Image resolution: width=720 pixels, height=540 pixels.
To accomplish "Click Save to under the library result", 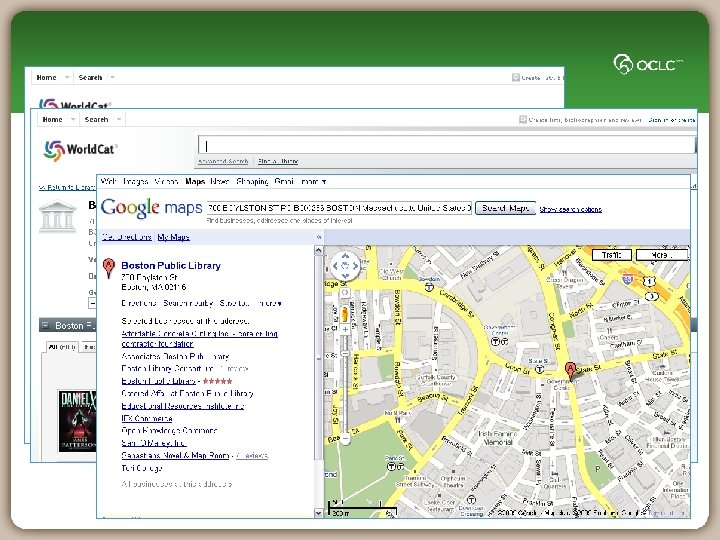I will click(x=235, y=303).
